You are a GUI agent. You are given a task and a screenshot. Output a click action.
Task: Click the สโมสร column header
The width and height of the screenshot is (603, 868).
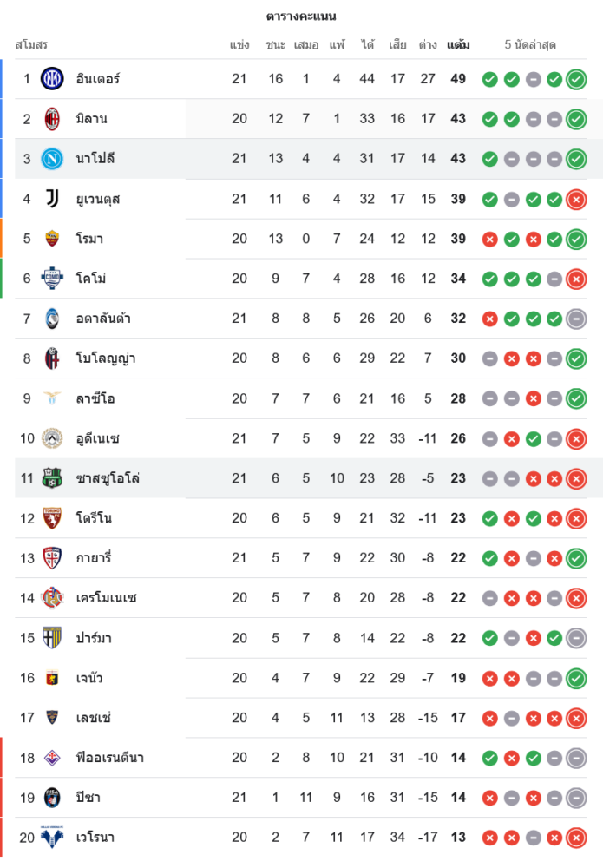pos(31,44)
